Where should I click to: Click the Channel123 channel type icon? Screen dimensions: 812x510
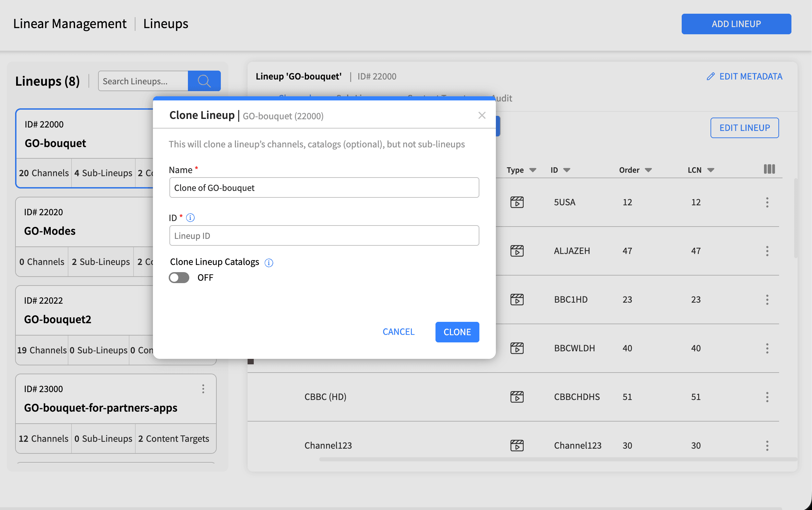coord(517,446)
